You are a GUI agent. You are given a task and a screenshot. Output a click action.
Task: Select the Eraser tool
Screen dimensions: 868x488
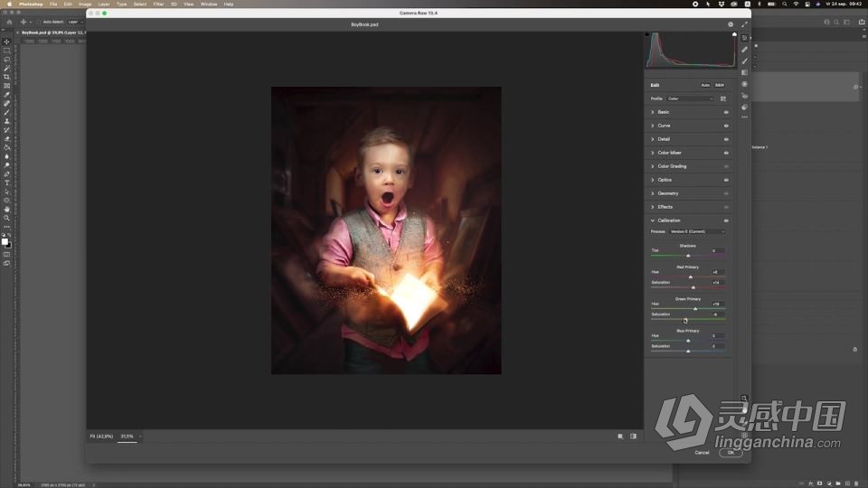click(x=6, y=139)
